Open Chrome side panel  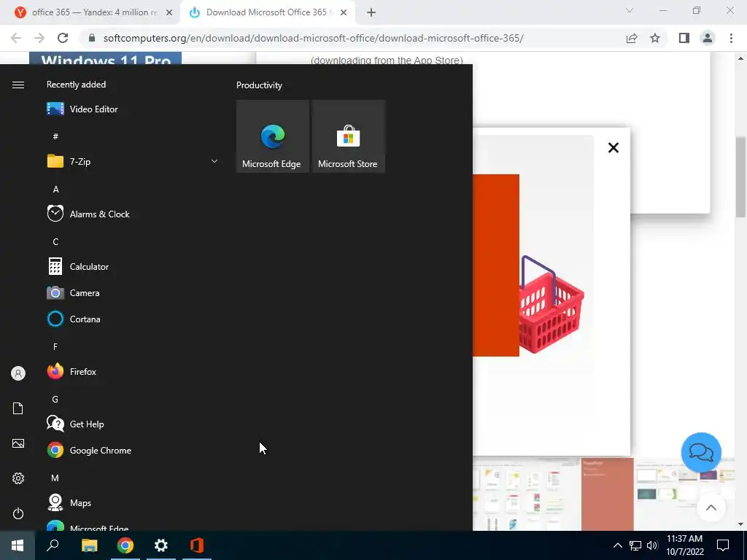pos(684,38)
